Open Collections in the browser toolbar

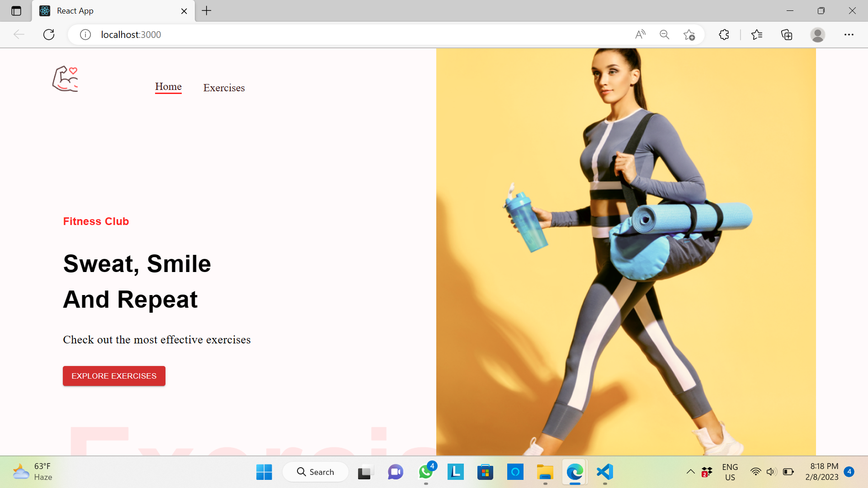(787, 34)
